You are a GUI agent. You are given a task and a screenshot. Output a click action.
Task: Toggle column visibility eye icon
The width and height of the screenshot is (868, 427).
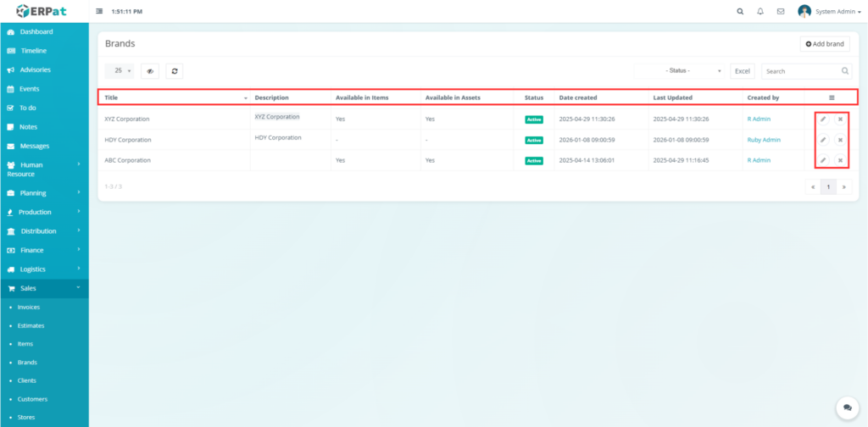pyautogui.click(x=150, y=72)
